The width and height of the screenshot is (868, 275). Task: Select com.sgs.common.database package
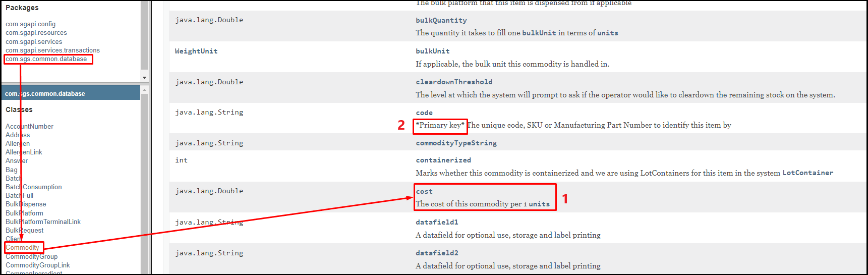(x=46, y=59)
